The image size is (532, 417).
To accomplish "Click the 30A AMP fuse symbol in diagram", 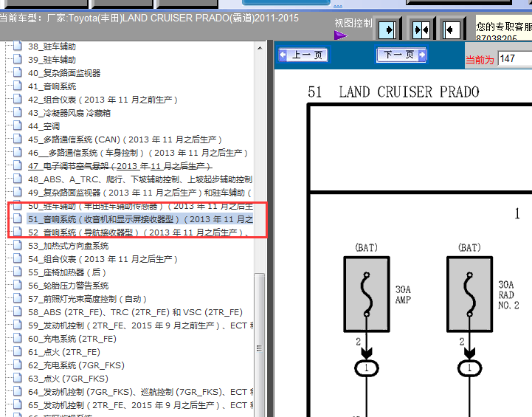I will point(367,294).
